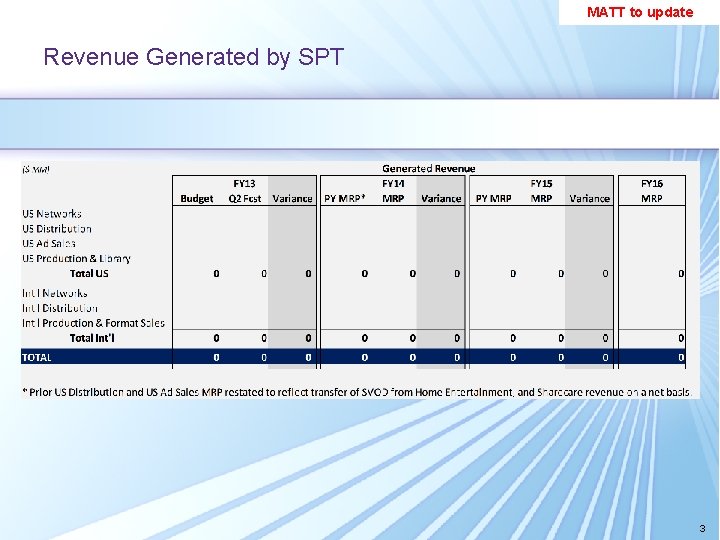The width and height of the screenshot is (720, 540).
Task: Click the FY13 column group header
Action: (244, 184)
